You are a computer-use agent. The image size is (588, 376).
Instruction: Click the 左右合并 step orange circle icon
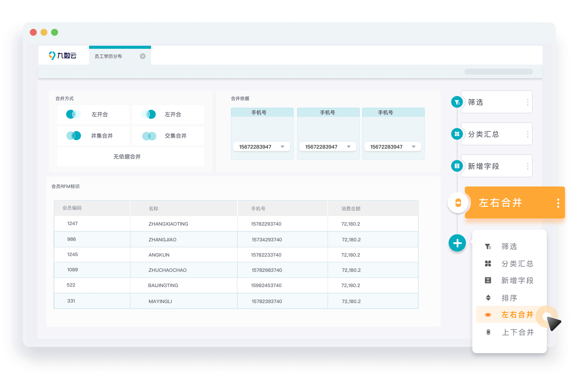[x=458, y=203]
